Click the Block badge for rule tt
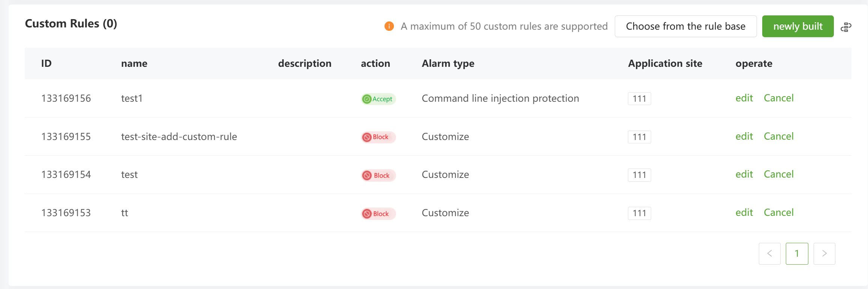 [378, 214]
